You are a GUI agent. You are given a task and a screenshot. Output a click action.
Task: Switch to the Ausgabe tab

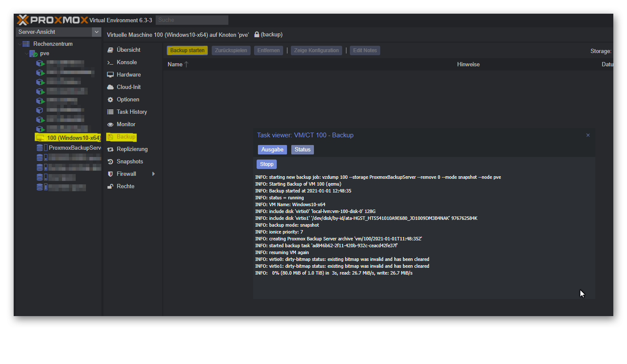pos(272,150)
